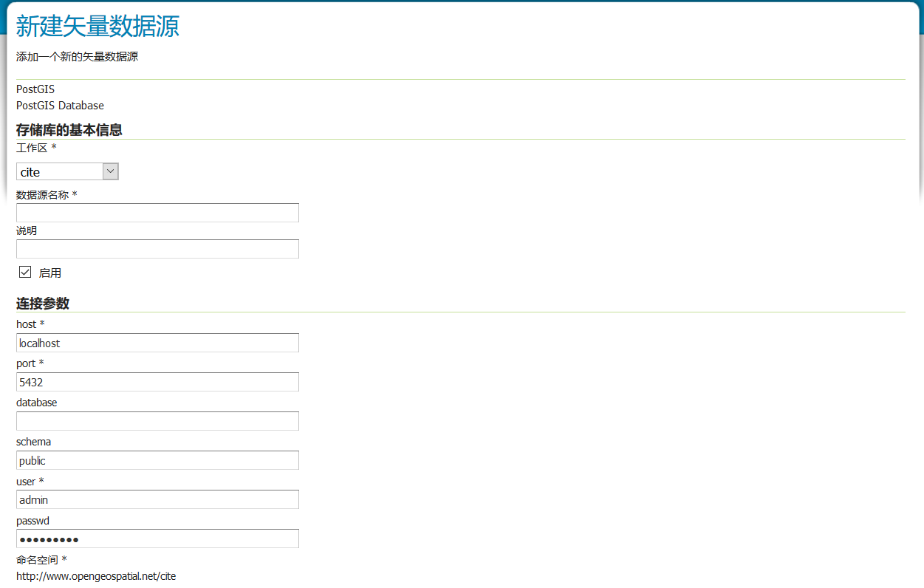Image resolution: width=924 pixels, height=588 pixels.
Task: Select the user field containing admin
Action: (157, 499)
